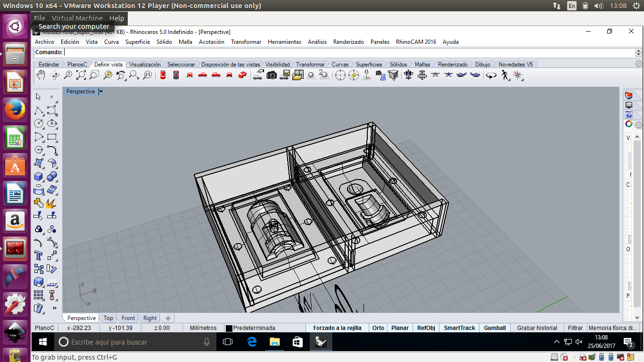Click the Zoom Extents magnifier icon
644x362 pixels.
click(81, 75)
